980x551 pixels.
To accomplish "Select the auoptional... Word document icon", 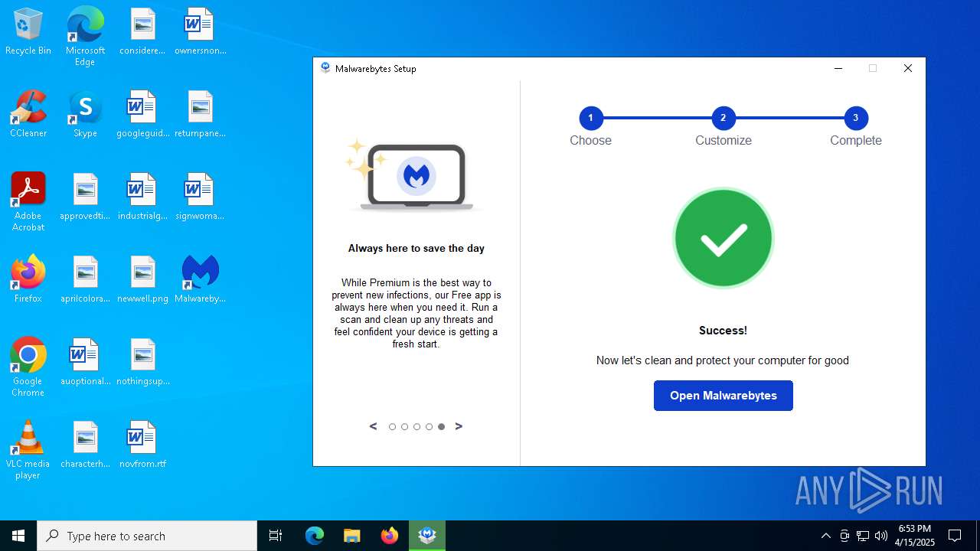I will point(85,362).
